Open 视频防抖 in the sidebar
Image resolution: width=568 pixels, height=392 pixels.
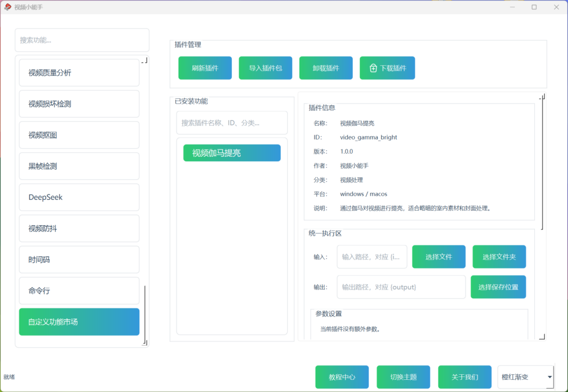79,228
